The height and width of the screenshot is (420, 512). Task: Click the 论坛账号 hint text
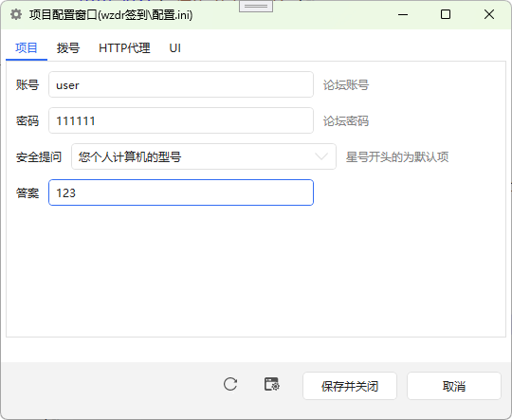click(346, 85)
